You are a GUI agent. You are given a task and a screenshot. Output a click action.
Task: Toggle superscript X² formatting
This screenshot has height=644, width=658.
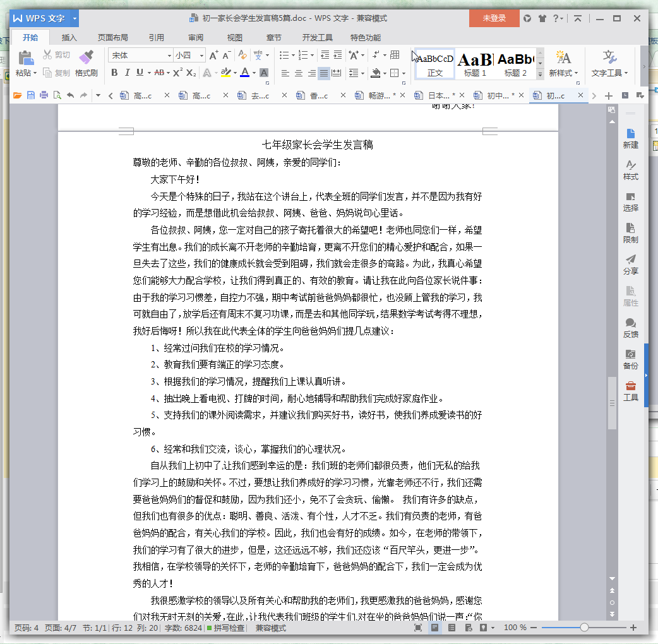coord(178,73)
